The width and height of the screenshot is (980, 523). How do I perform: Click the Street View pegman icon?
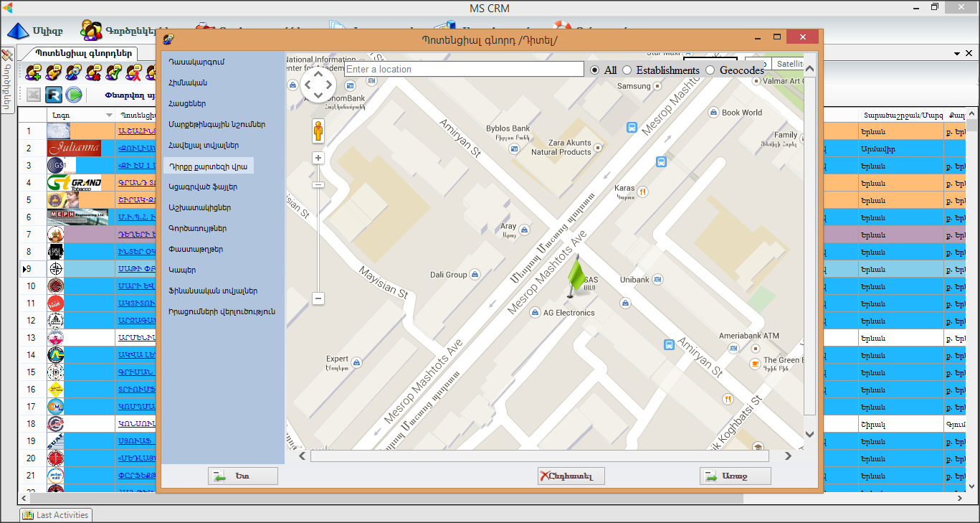(318, 131)
